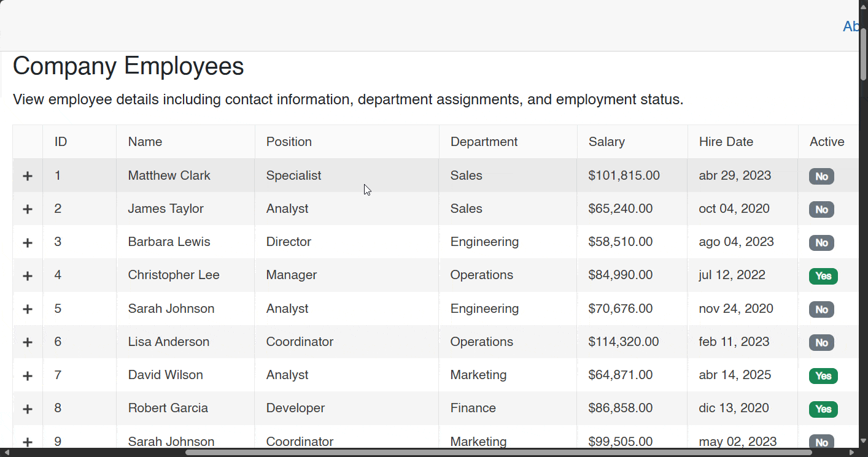Expand row details for Matthew Clark
The image size is (868, 457).
coord(28,176)
